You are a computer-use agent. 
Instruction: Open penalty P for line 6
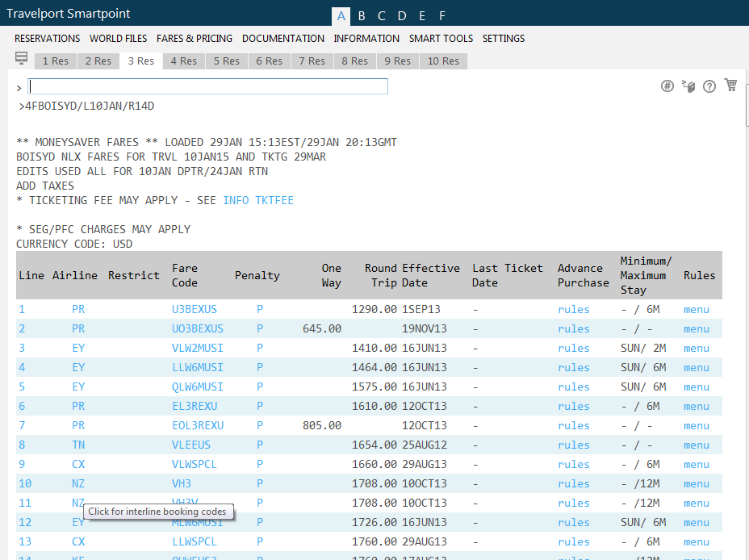(x=260, y=406)
